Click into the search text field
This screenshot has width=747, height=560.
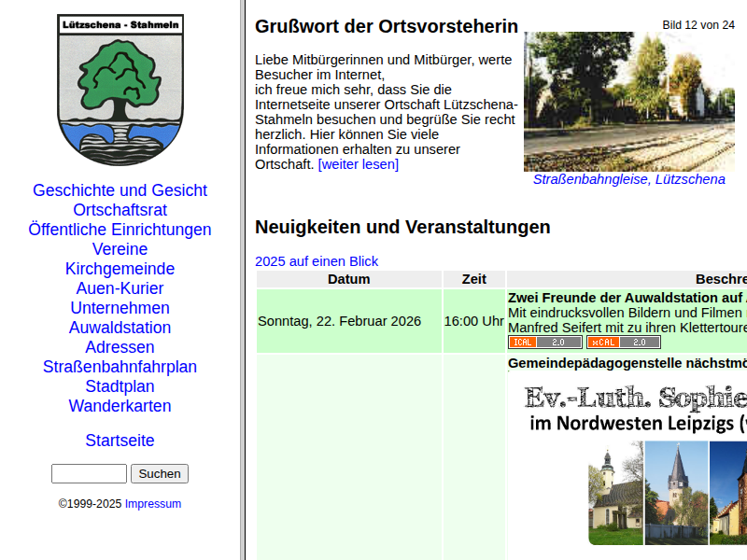[89, 474]
